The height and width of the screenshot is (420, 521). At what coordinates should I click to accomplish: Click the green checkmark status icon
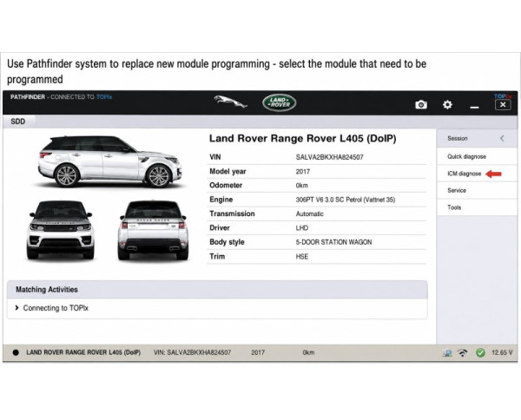point(480,352)
